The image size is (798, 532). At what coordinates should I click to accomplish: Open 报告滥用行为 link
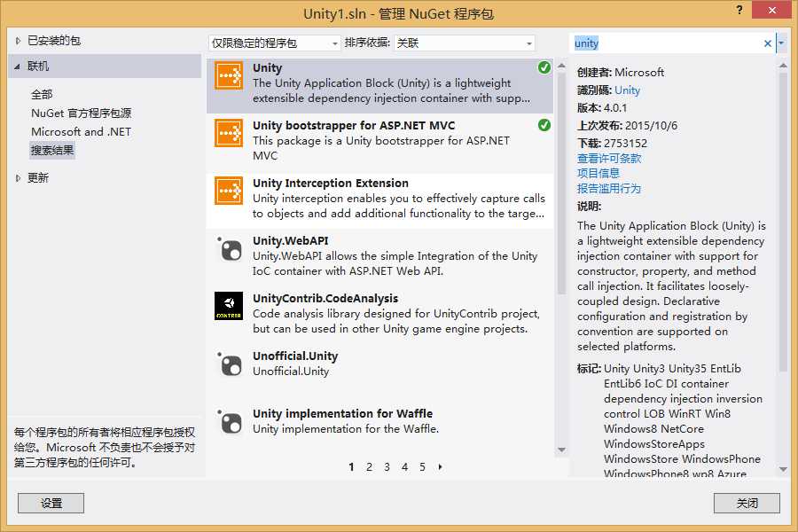(x=608, y=188)
